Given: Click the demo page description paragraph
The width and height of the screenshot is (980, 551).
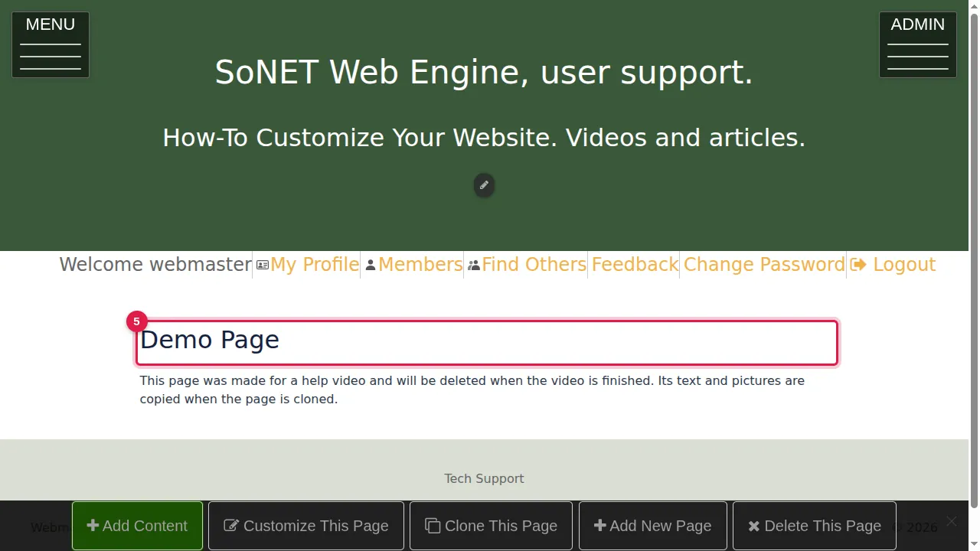Looking at the screenshot, I should [x=472, y=390].
